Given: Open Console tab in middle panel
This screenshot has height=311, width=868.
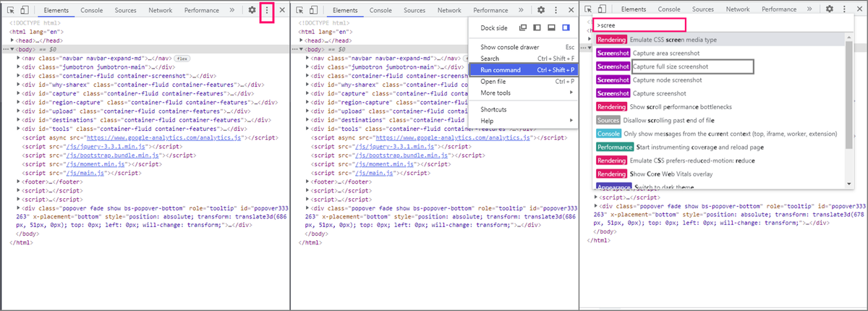Looking at the screenshot, I should click(380, 10).
